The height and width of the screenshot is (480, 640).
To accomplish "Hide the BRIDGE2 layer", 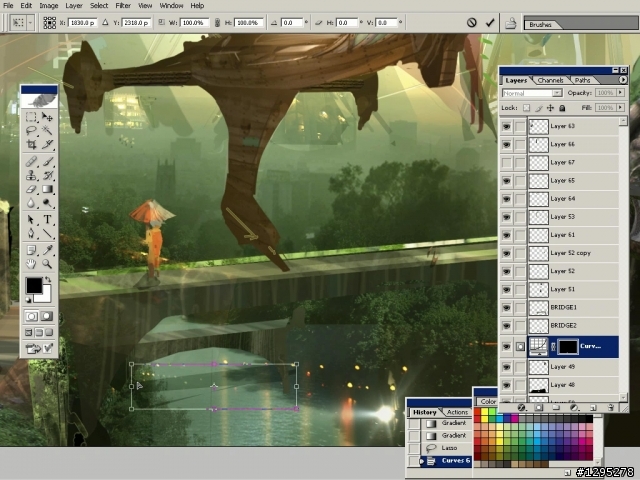I will point(507,326).
